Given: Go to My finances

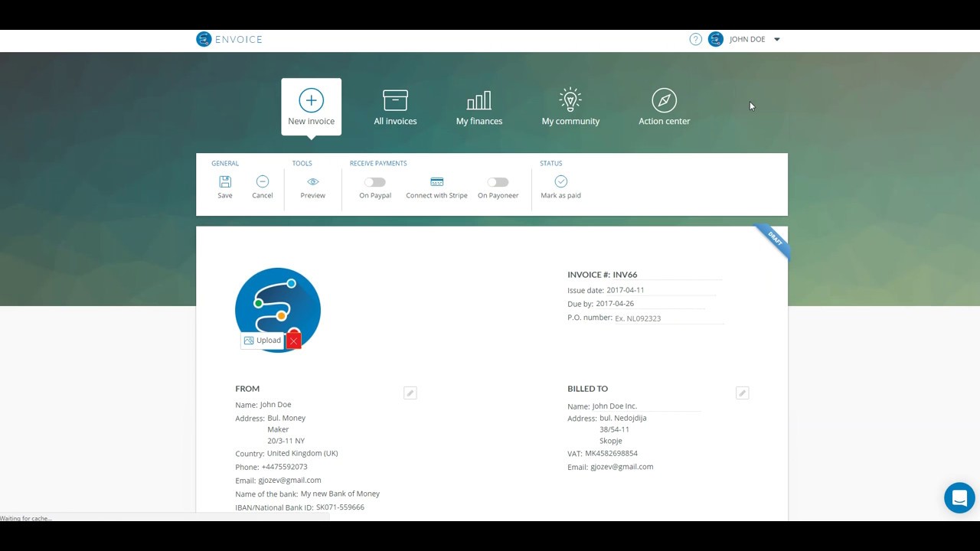Looking at the screenshot, I should click(x=479, y=107).
